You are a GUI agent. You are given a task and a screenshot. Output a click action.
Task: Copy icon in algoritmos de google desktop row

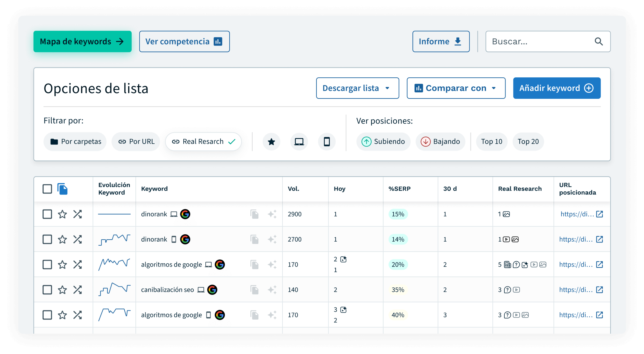tap(254, 265)
